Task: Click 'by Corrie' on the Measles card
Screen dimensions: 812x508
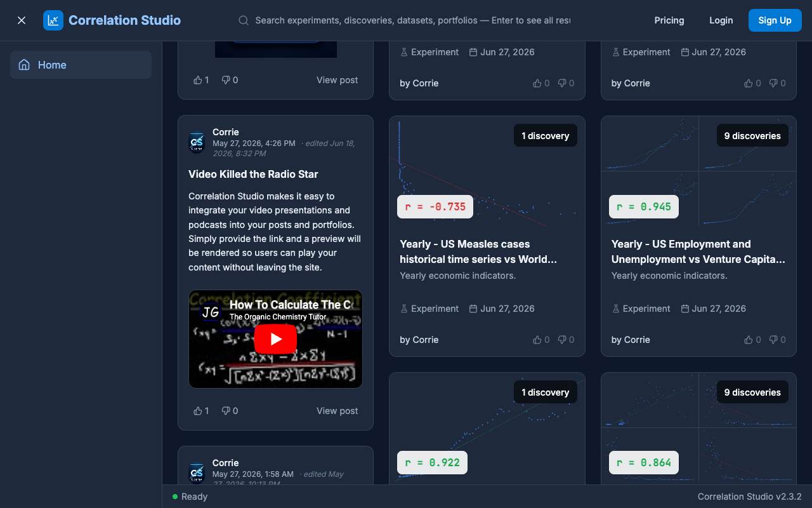Action: (419, 340)
